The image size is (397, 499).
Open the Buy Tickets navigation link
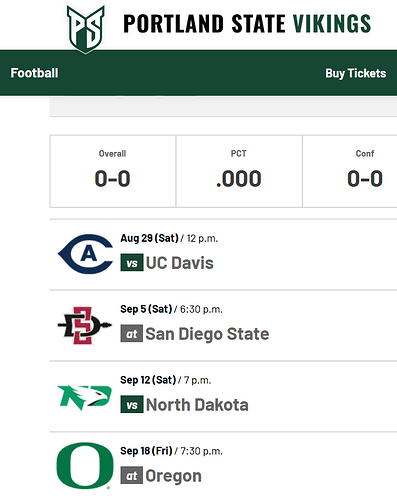[x=356, y=73]
